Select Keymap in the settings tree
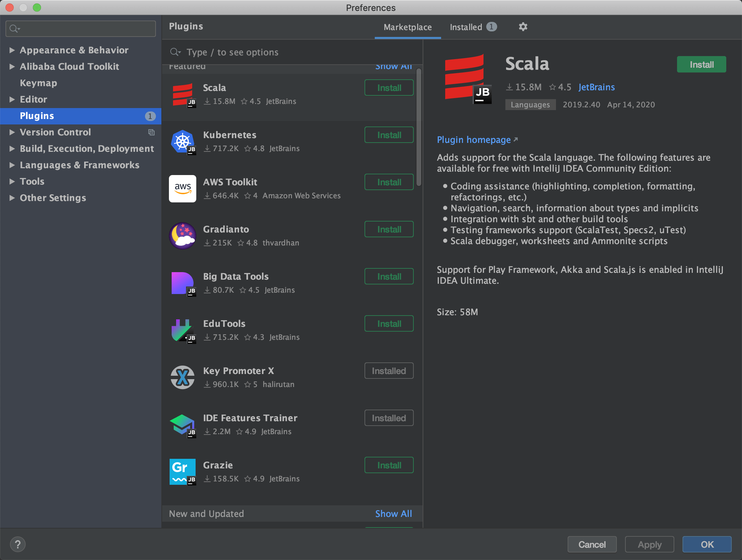This screenshot has width=742, height=560. [x=38, y=83]
